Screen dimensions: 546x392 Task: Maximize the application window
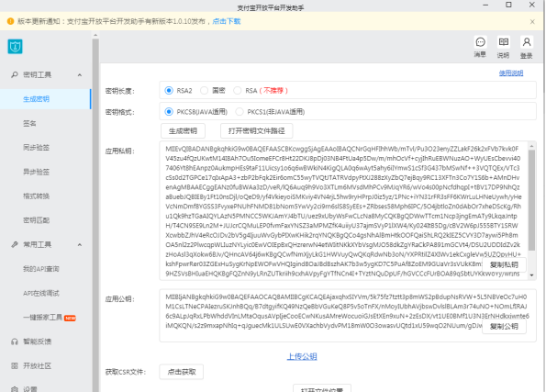pyautogui.click(x=508, y=5)
